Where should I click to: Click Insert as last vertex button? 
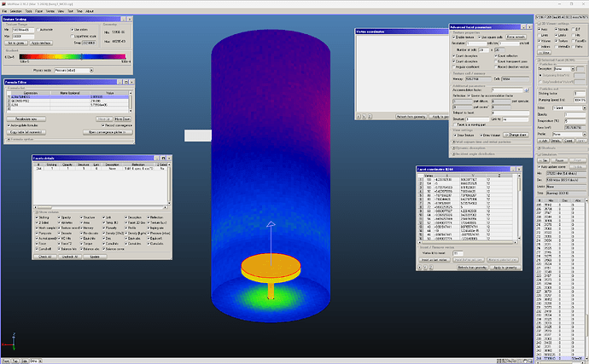pyautogui.click(x=434, y=260)
